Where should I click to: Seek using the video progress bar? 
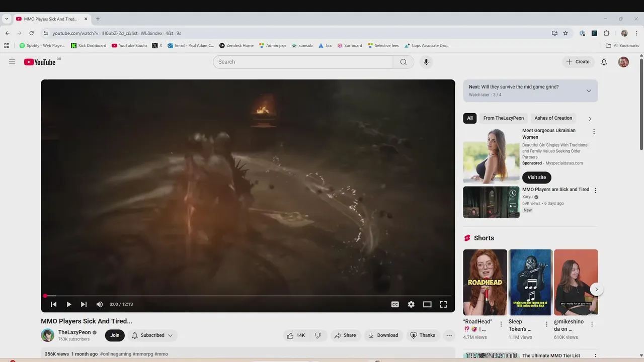coord(248,296)
